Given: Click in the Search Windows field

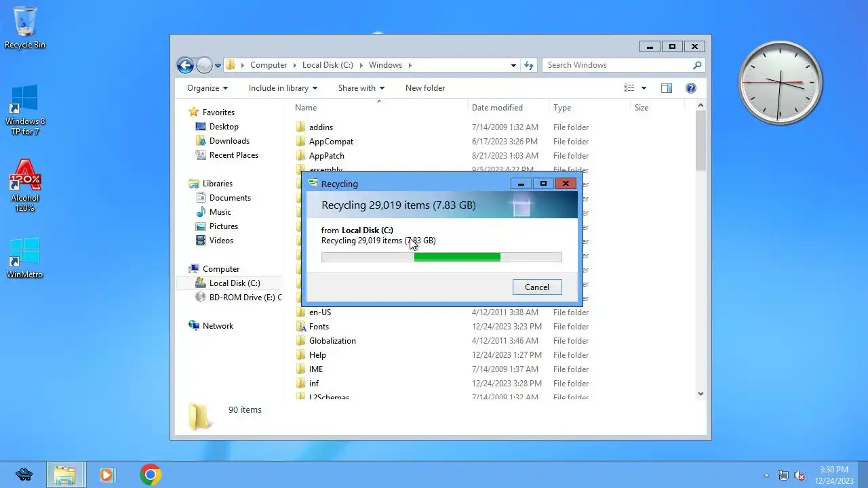Looking at the screenshot, I should coord(617,65).
